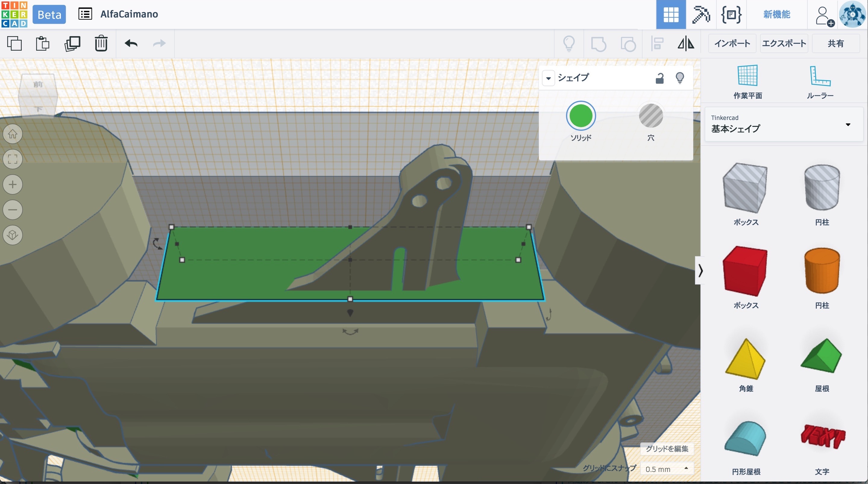Image resolution: width=868 pixels, height=484 pixels.
Task: Click the duplicate icon in the toolbar
Action: tap(72, 43)
